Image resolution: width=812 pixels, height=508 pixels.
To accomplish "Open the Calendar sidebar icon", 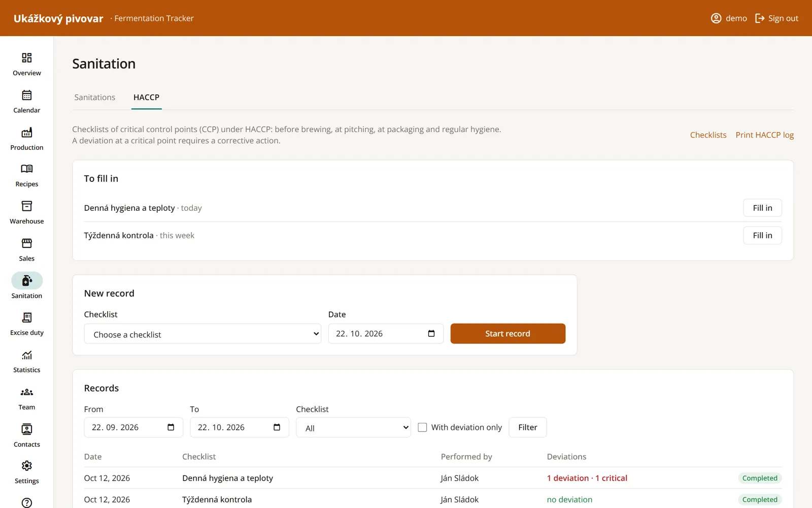I will [27, 95].
